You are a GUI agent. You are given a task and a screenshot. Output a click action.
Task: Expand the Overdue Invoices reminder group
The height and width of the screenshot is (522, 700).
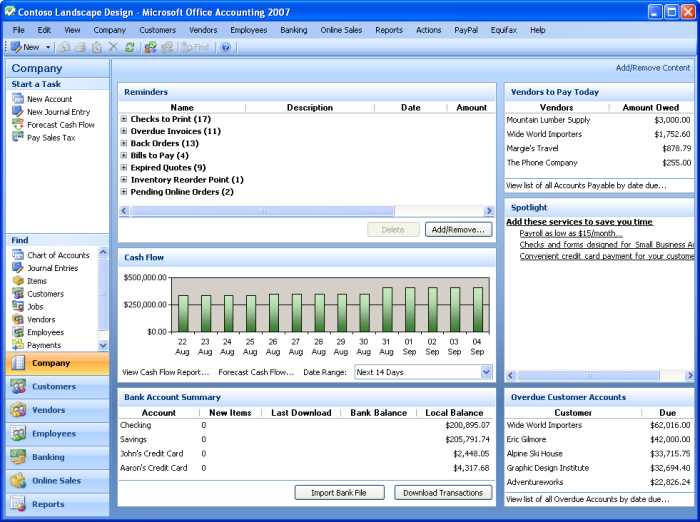pos(124,131)
